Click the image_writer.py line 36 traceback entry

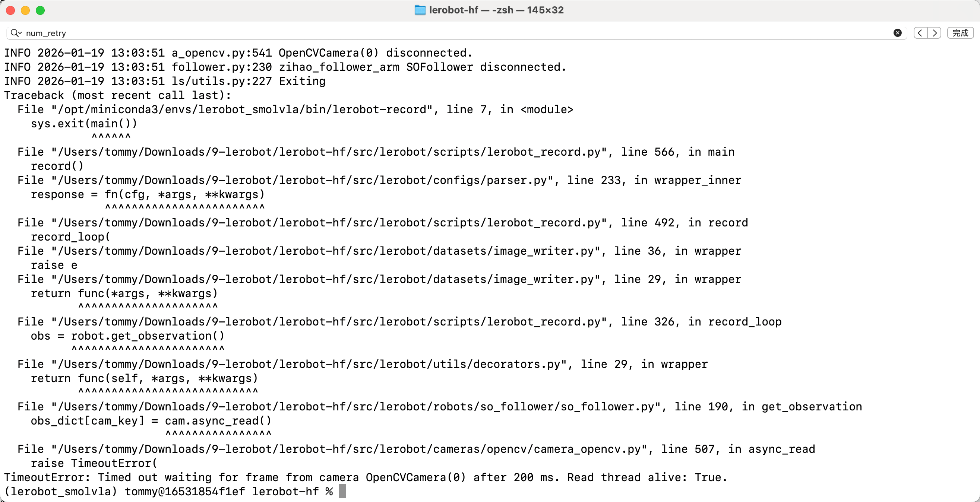pos(379,251)
